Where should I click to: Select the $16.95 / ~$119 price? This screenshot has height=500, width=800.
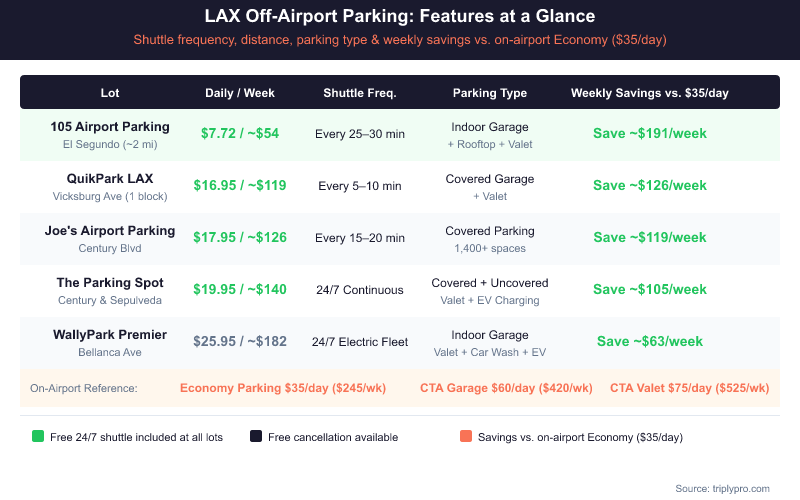tap(240, 186)
